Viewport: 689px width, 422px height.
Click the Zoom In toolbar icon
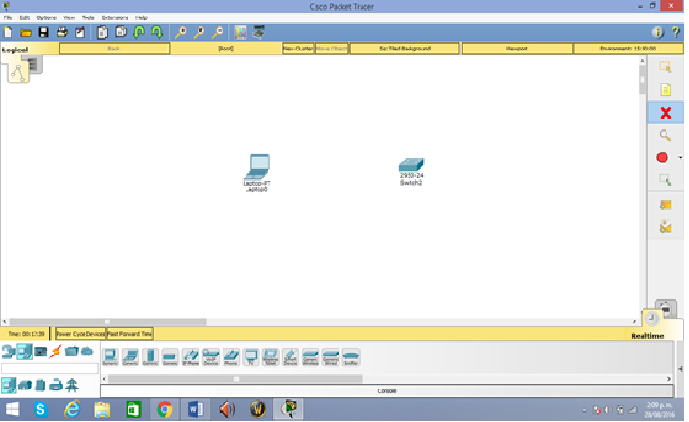[181, 32]
